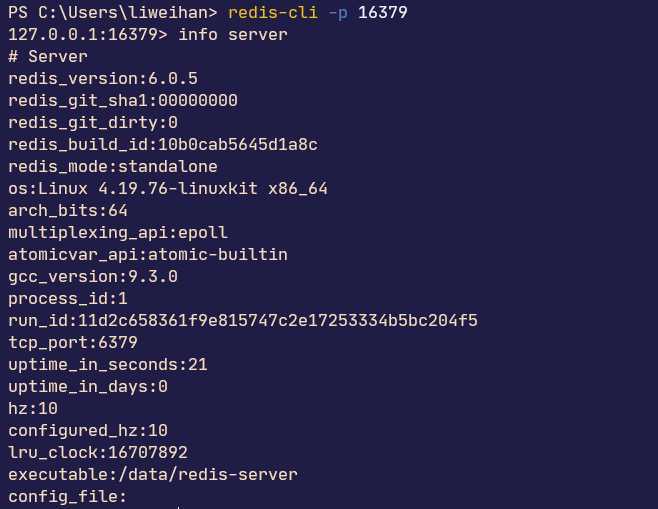This screenshot has height=509, width=658.
Task: Click the os:Linux linuxkit line
Action: point(168,188)
